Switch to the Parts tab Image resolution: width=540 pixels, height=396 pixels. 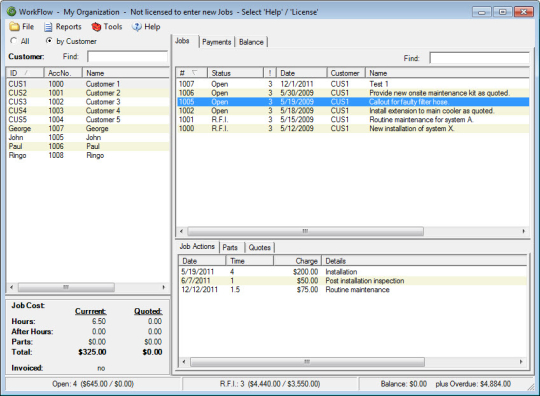point(230,248)
